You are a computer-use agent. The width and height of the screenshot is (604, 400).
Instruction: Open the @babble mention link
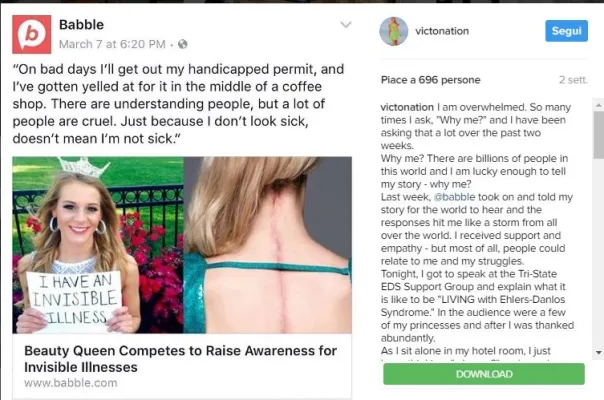click(454, 197)
